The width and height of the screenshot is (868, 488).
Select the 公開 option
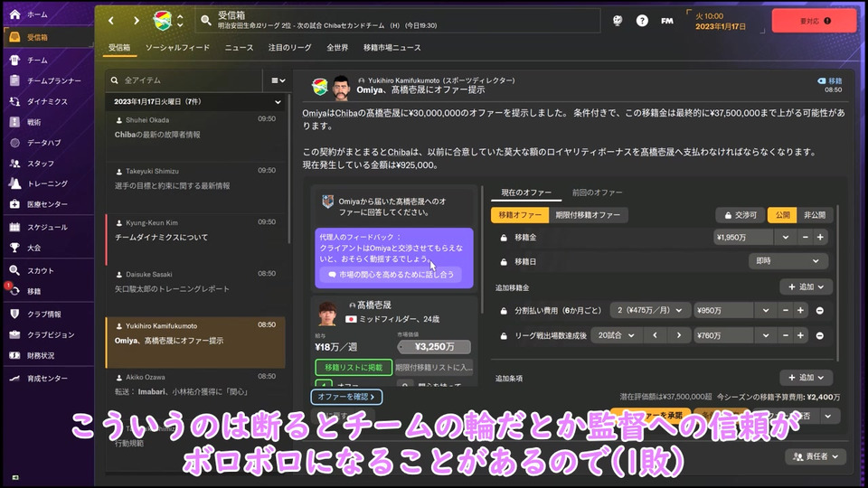(x=782, y=215)
